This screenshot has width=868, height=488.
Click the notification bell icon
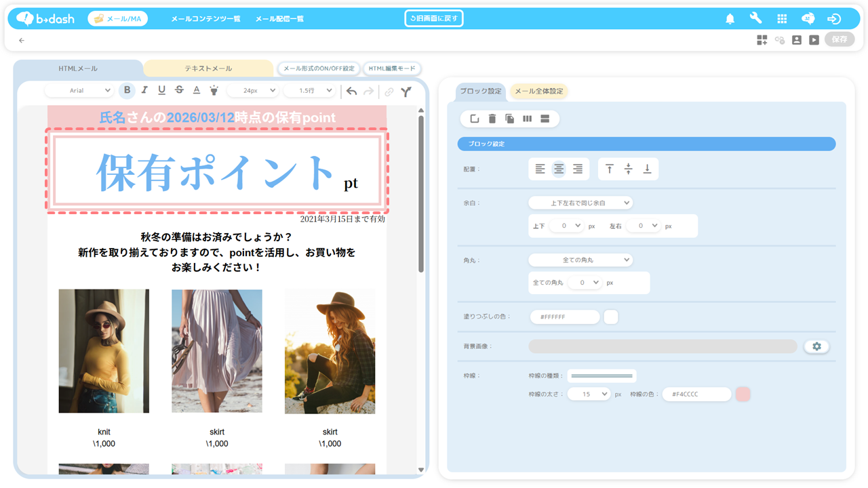click(730, 19)
